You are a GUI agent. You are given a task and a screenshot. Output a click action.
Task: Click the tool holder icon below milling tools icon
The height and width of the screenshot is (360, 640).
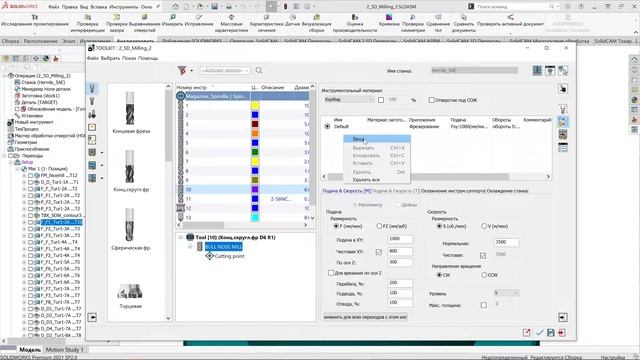point(92,101)
